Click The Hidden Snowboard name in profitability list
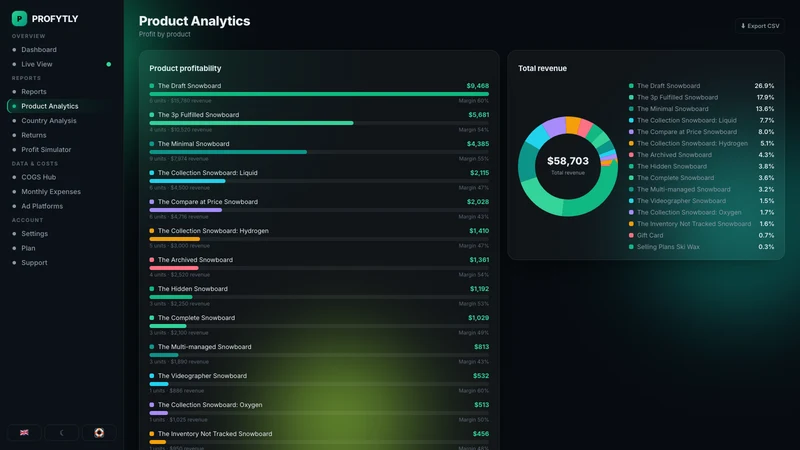 click(193, 289)
